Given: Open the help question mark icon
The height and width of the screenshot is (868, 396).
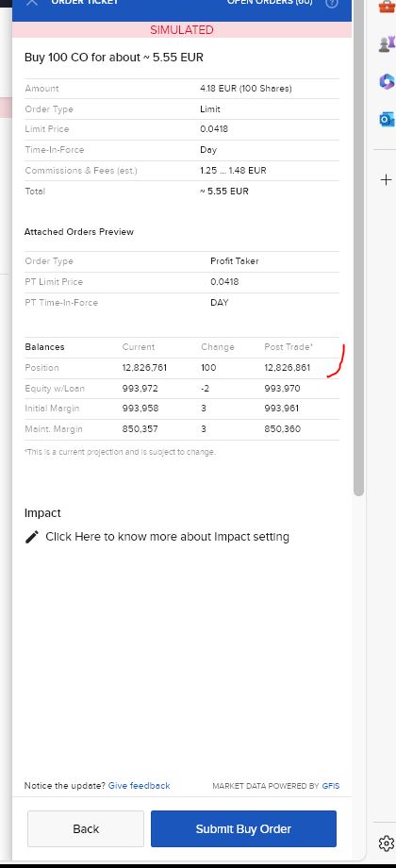Looking at the screenshot, I should (332, 2).
